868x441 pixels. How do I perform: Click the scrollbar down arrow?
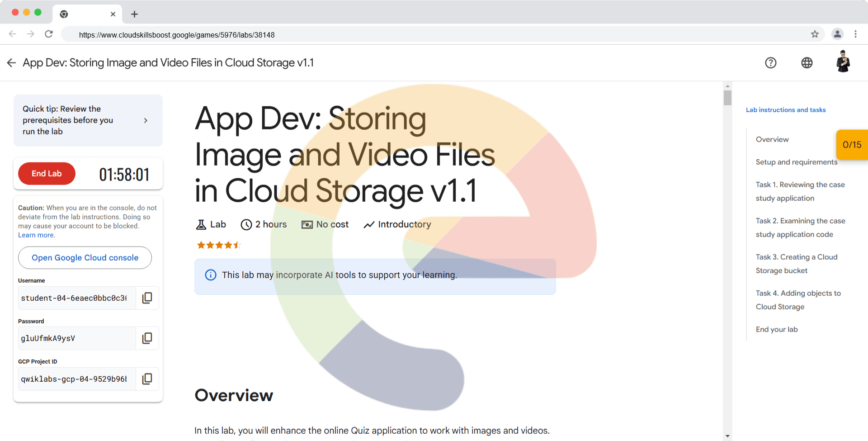point(727,436)
